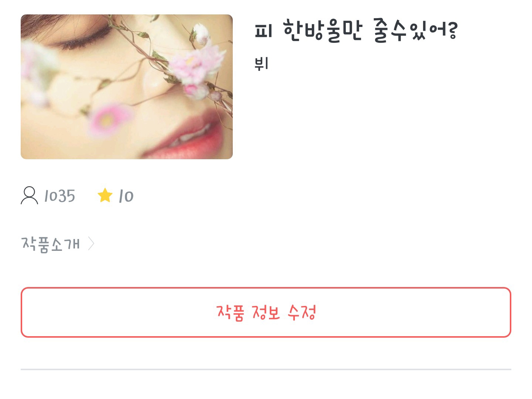This screenshot has height=399, width=532.
Task: Click the subscriber person icon
Action: [x=29, y=195]
